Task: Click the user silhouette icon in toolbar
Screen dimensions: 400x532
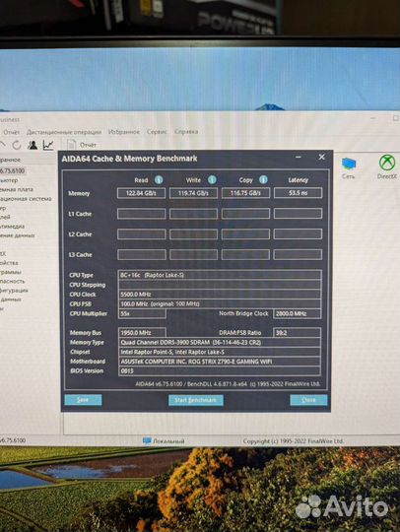Action: pos(33,145)
